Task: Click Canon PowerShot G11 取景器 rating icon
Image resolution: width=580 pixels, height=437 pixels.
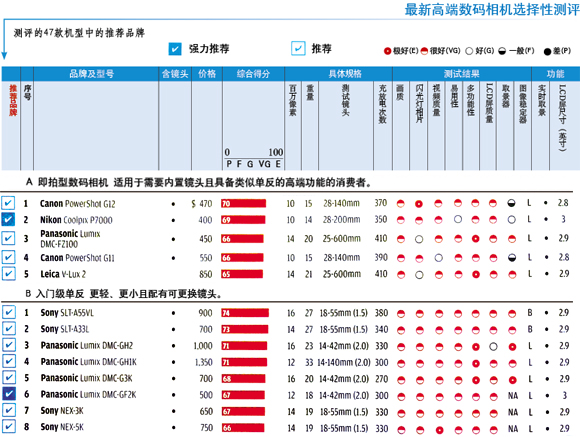Action: point(512,258)
